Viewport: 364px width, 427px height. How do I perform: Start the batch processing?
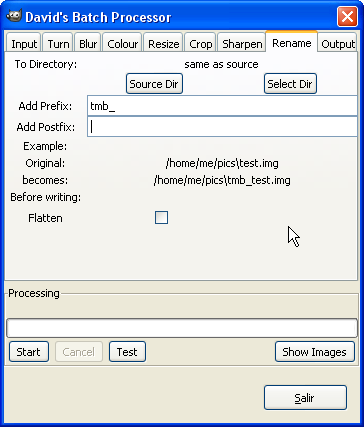(29, 352)
